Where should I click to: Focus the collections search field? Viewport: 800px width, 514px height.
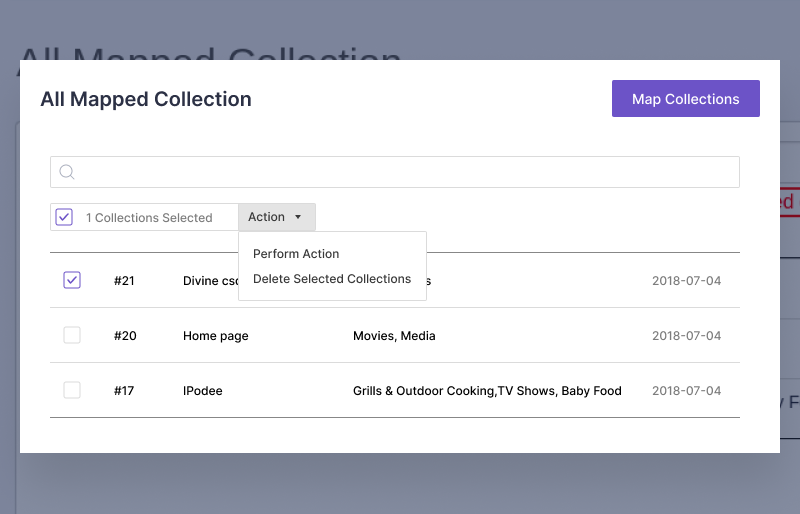click(x=400, y=172)
